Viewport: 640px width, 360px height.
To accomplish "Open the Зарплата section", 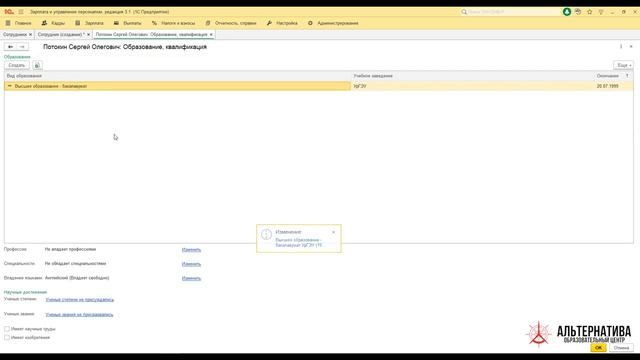I will pos(89,23).
